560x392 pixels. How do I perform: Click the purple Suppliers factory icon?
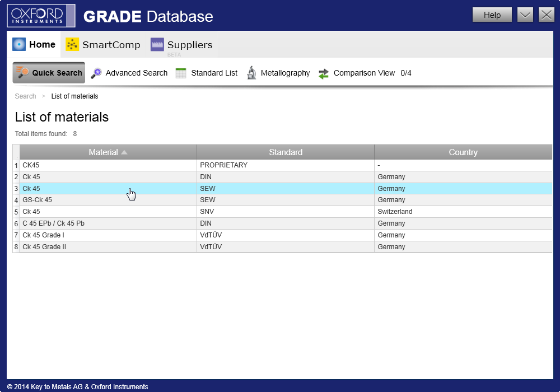coord(157,44)
